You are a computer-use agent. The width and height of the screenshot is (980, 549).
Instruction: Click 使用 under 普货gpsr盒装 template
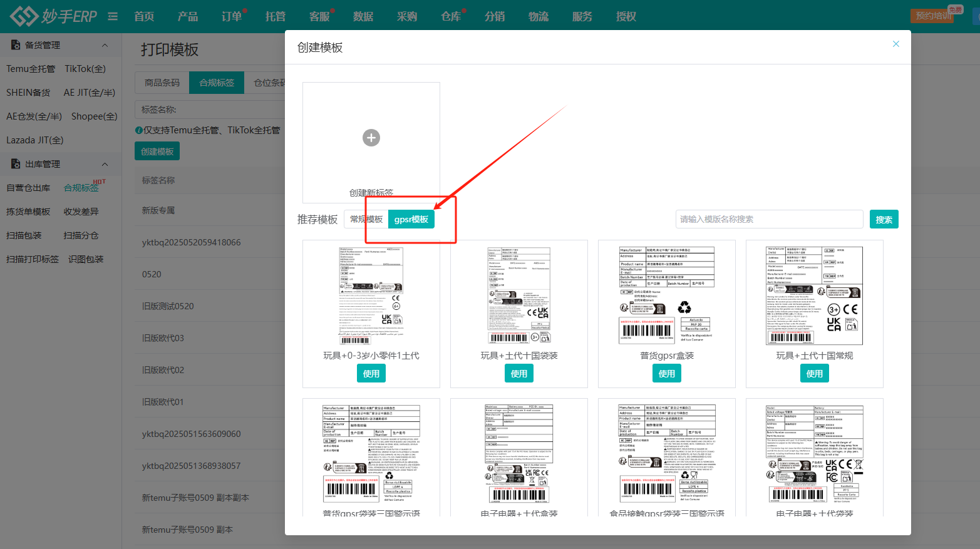[666, 374]
